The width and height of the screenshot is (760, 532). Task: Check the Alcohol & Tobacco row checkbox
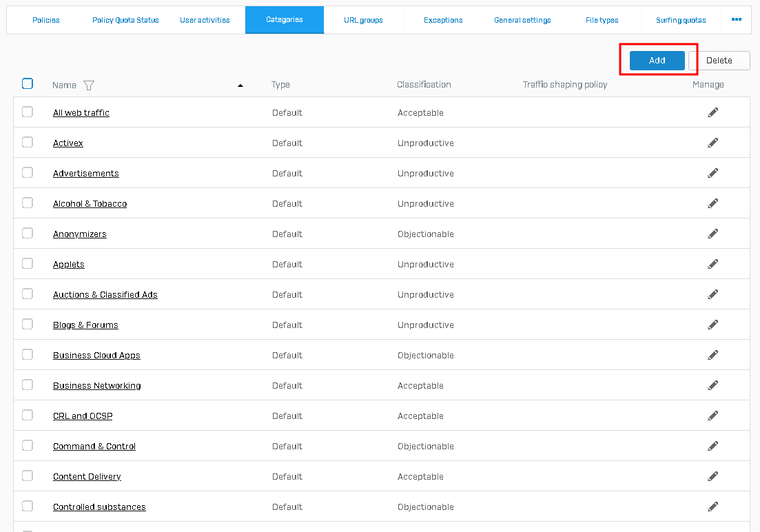tap(28, 204)
